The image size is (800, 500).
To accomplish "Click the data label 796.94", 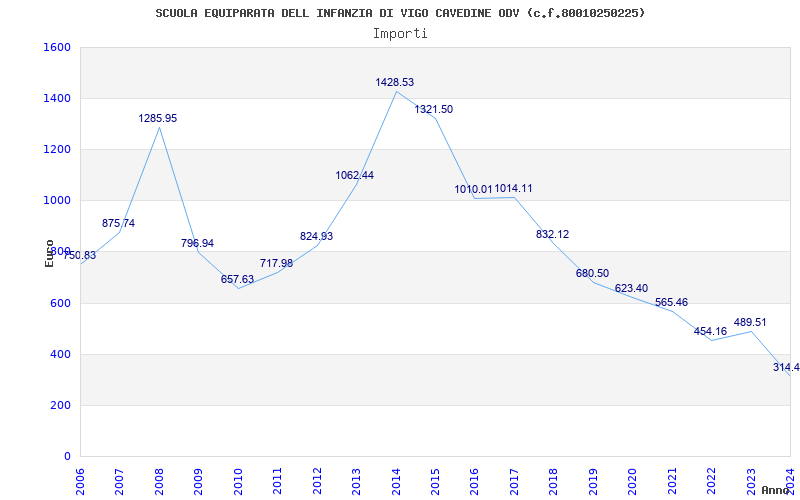I will click(197, 243).
